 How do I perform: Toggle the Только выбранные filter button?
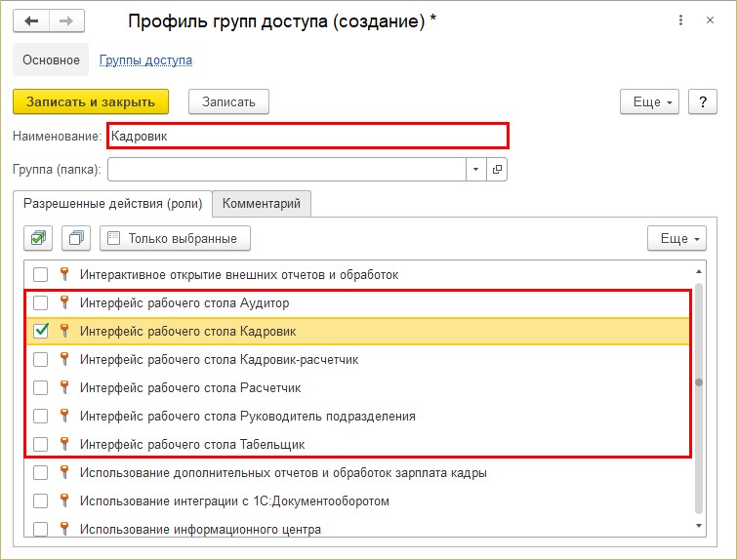pos(175,238)
